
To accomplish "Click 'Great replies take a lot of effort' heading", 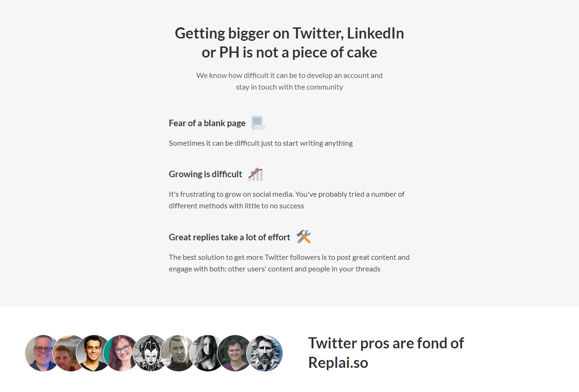I will [x=229, y=237].
